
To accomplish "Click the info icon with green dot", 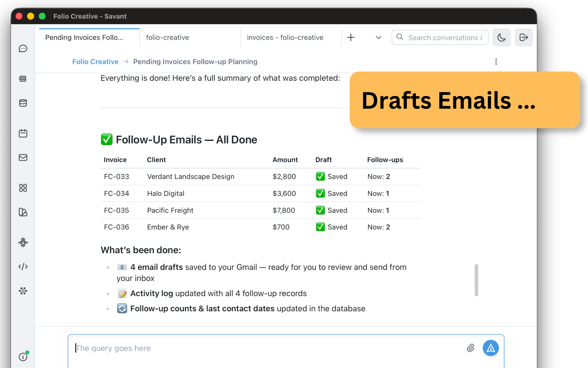I will pyautogui.click(x=23, y=357).
